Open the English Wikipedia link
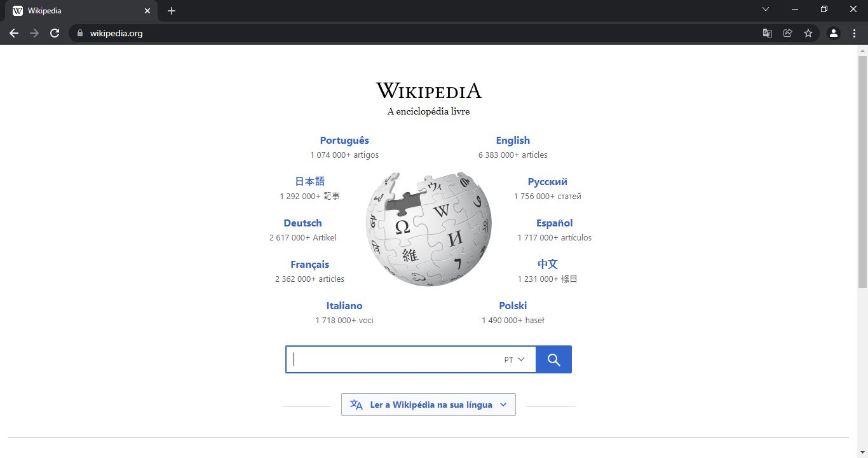The height and width of the screenshot is (458, 868). [513, 141]
